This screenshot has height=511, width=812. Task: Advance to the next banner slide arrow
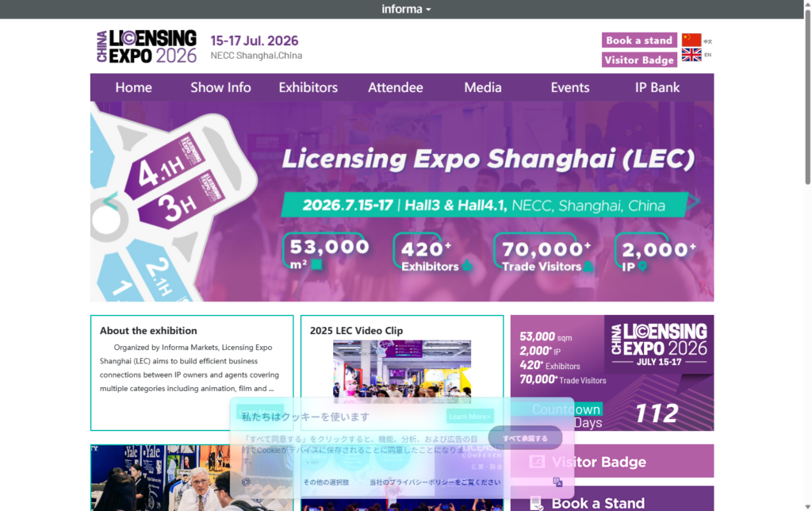693,202
